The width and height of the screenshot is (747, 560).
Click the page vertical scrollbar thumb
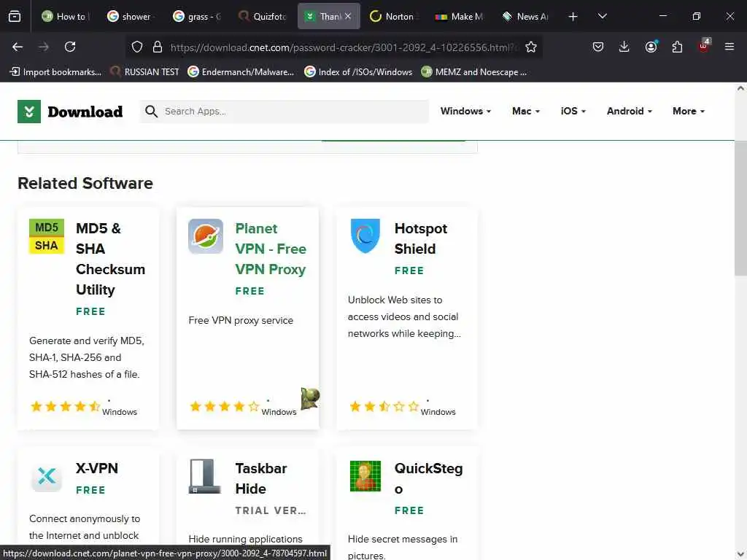740,208
